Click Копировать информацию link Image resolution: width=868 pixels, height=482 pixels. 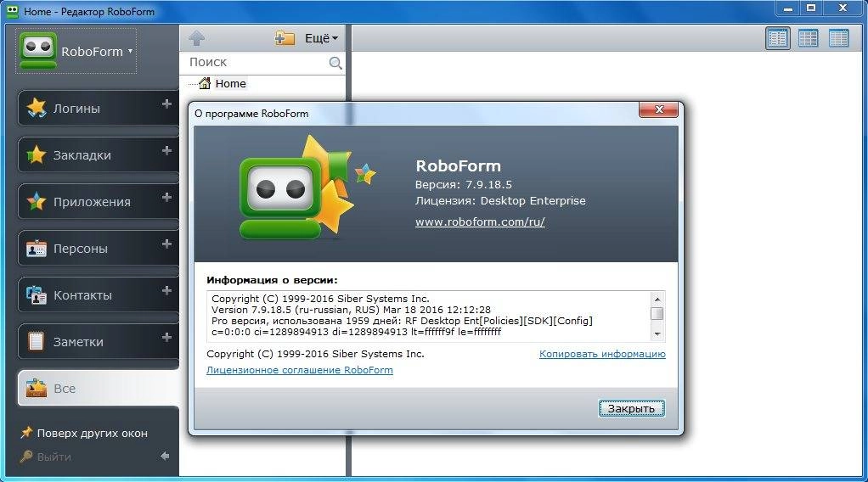tap(602, 354)
